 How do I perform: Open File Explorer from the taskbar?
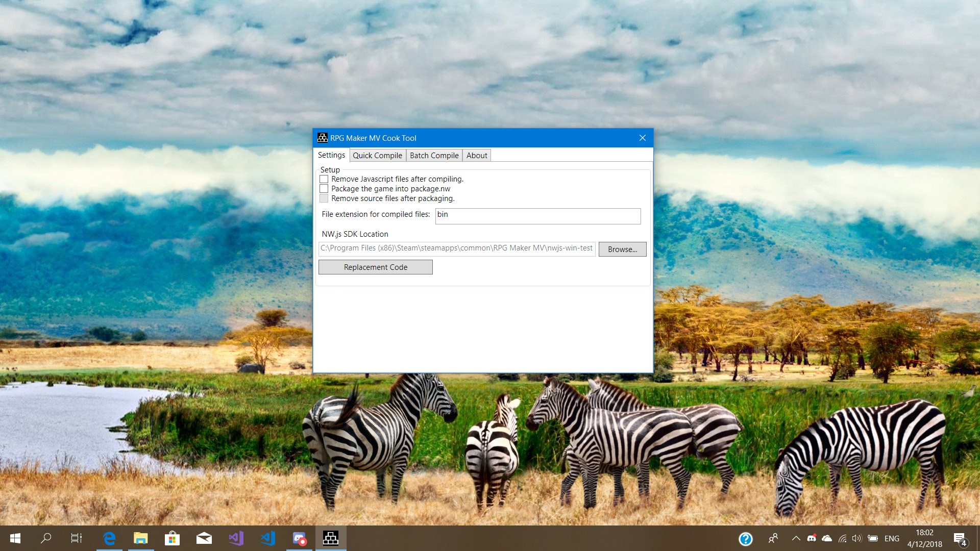(x=141, y=538)
